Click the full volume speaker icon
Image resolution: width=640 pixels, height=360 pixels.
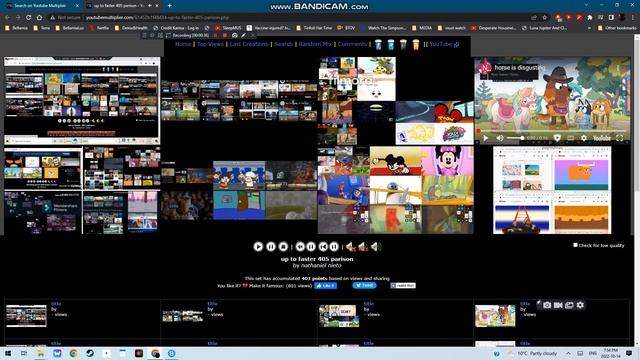coord(376,247)
